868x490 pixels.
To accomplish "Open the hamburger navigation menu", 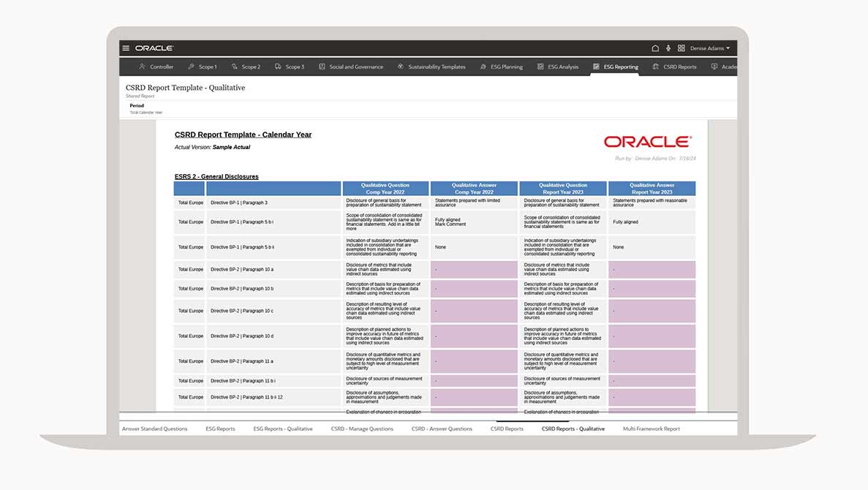I will pos(126,48).
